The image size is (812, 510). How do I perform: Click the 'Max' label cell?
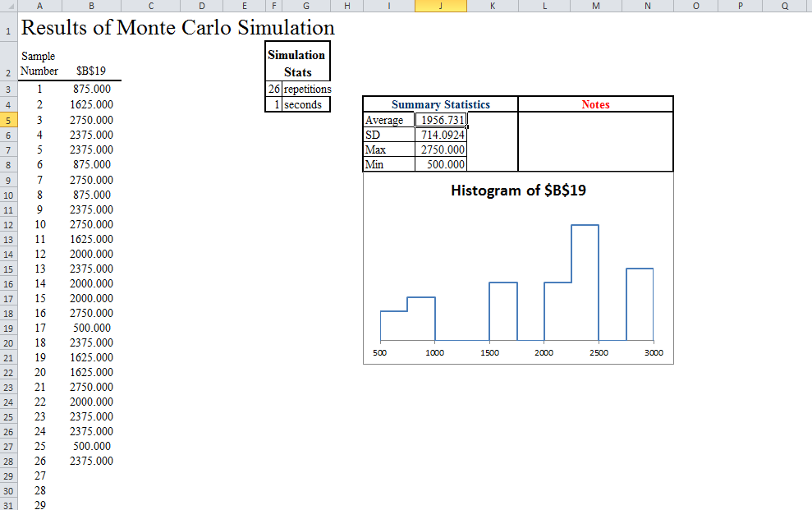[389, 150]
